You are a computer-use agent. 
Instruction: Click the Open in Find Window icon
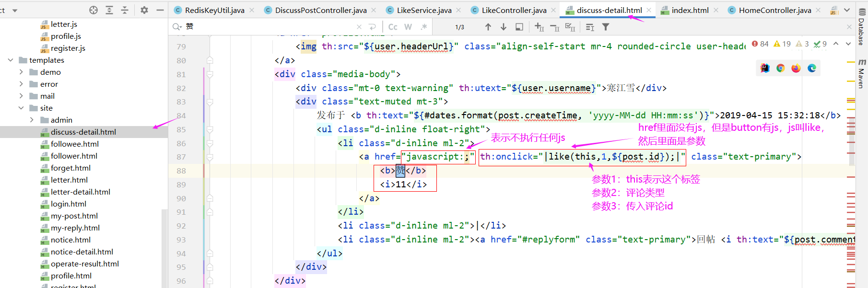pyautogui.click(x=519, y=27)
